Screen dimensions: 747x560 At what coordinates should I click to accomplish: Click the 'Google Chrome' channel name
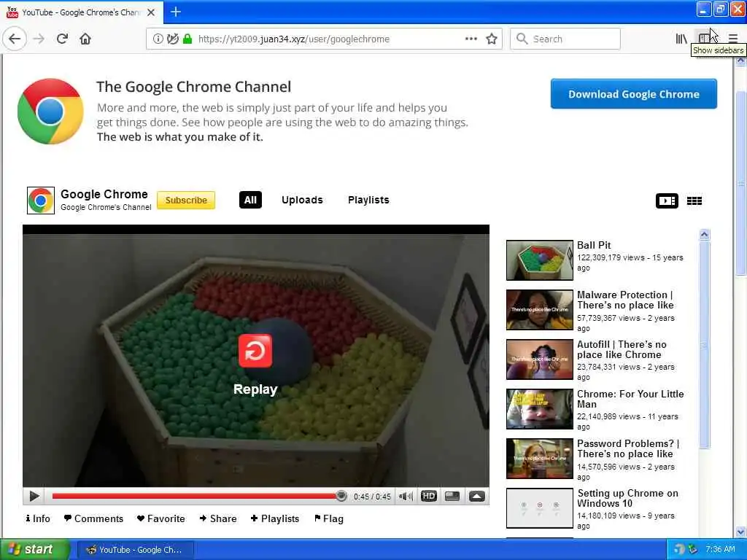(104, 194)
